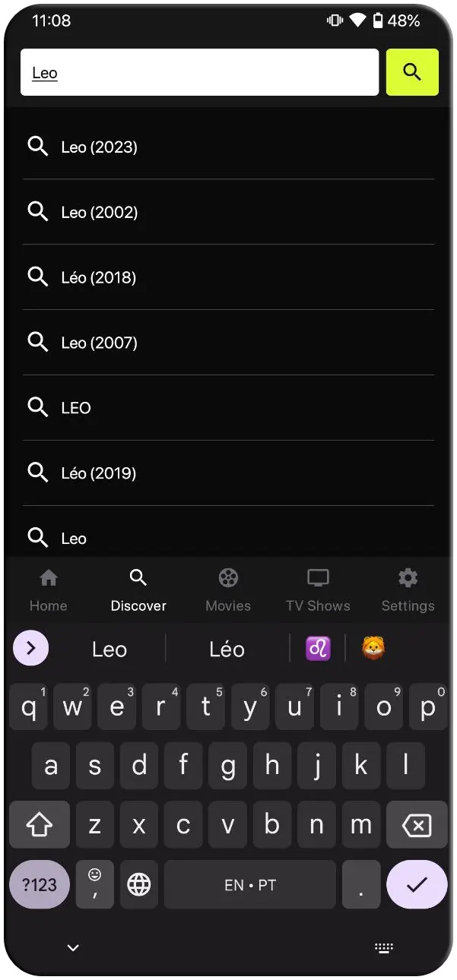Choose the Leo (2023) suggestion
457x980 pixels.
[x=99, y=147]
